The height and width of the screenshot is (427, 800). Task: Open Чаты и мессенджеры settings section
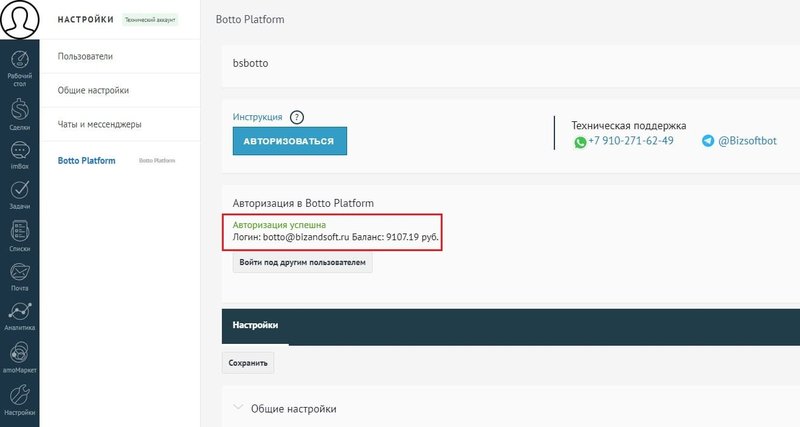(99, 125)
